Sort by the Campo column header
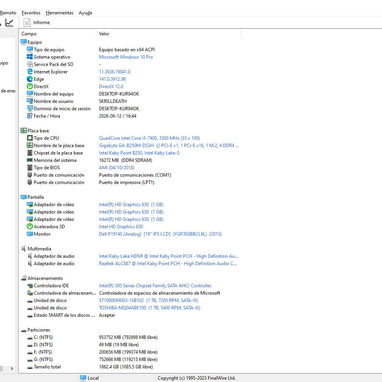 click(29, 34)
